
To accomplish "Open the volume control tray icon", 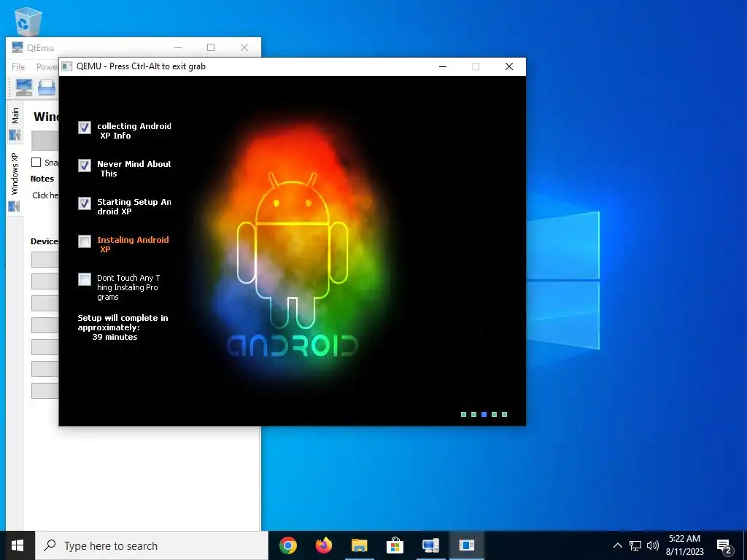I will [653, 545].
